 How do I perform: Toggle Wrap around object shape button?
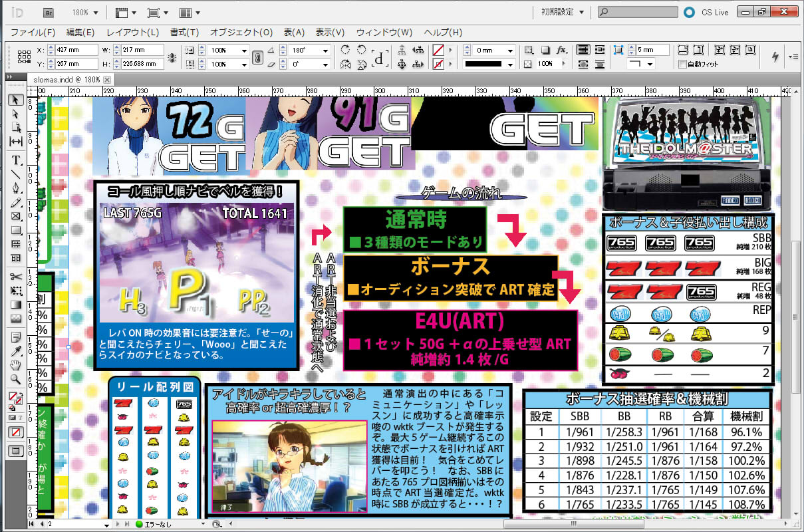[x=583, y=65]
